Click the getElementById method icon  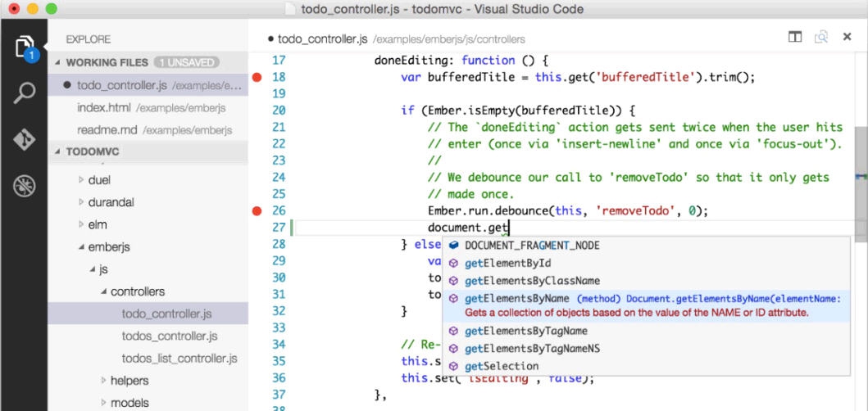click(x=453, y=264)
